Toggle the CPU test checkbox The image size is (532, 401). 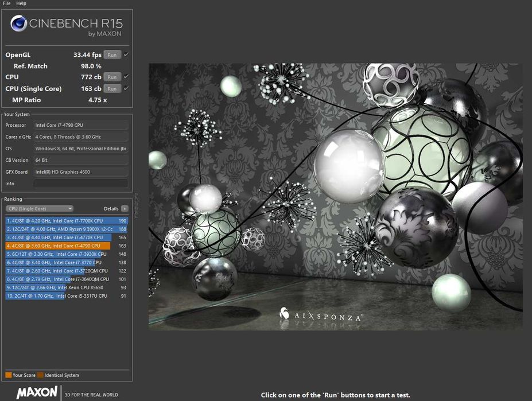(x=126, y=76)
